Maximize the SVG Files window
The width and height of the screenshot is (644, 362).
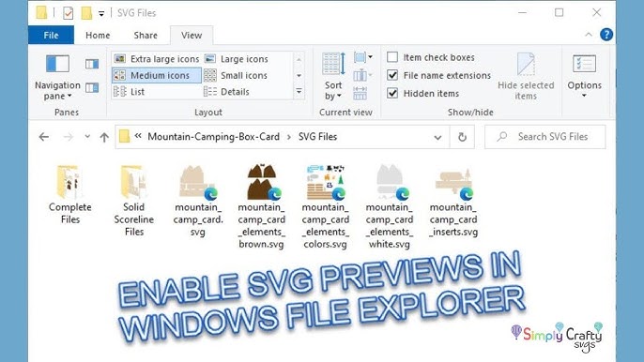(x=559, y=13)
